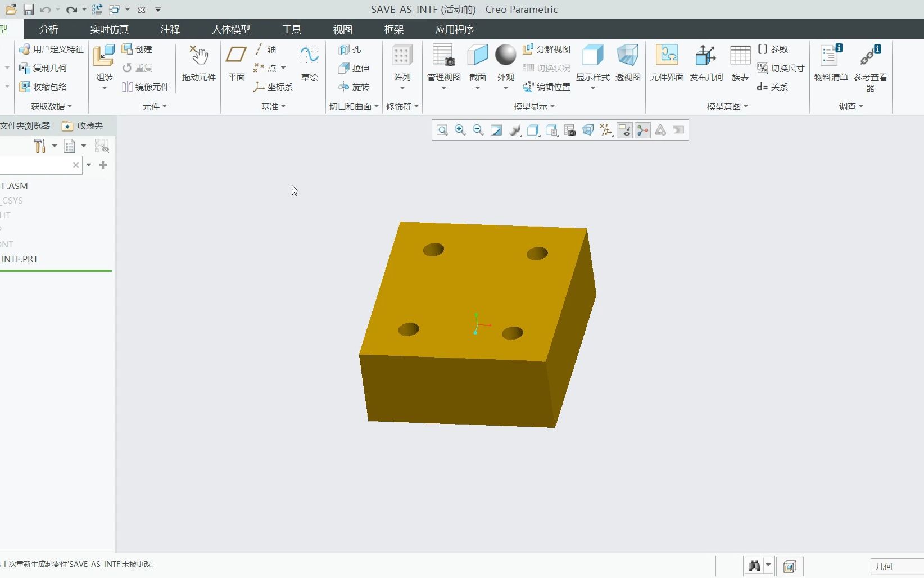The width and height of the screenshot is (924, 578).
Task: Expand the Get Data (获取数据) group
Action: point(51,106)
